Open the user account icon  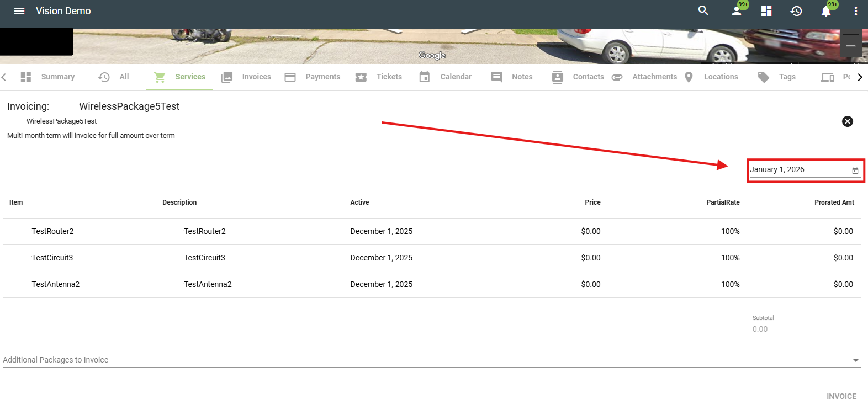tap(737, 11)
